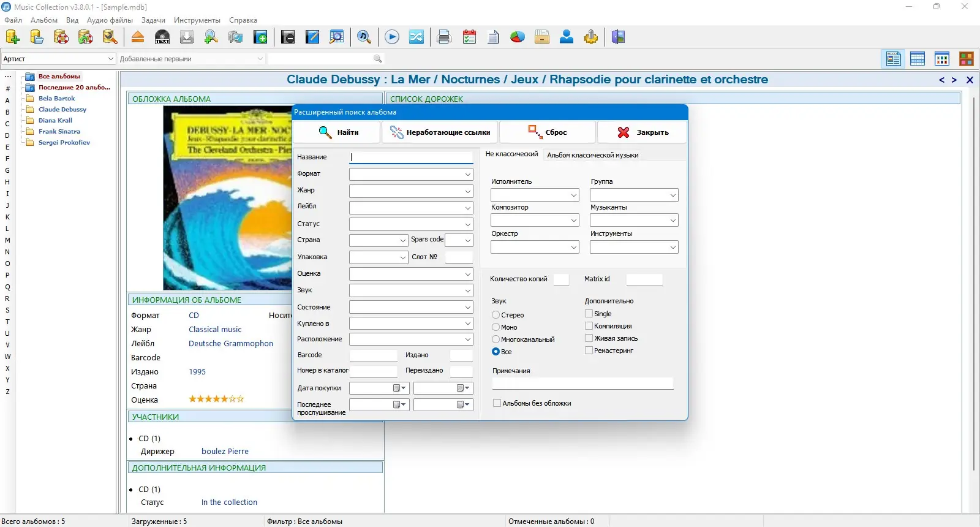Switch to the table list view icon

(x=918, y=59)
